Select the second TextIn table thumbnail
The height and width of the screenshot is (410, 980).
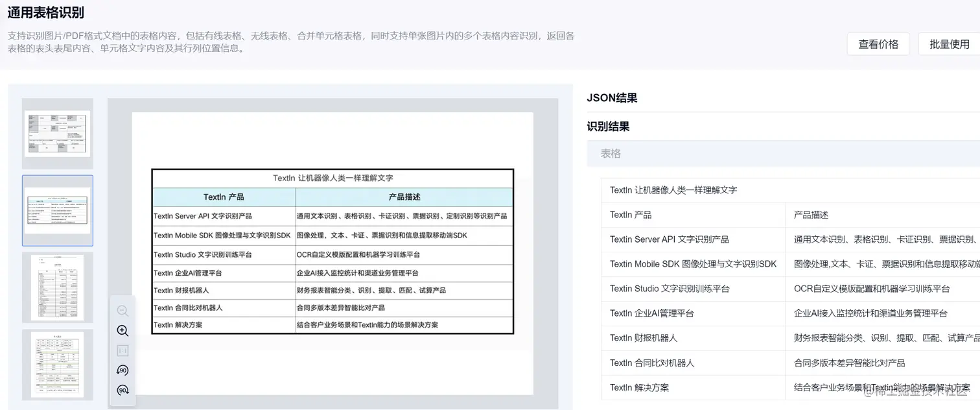point(58,211)
